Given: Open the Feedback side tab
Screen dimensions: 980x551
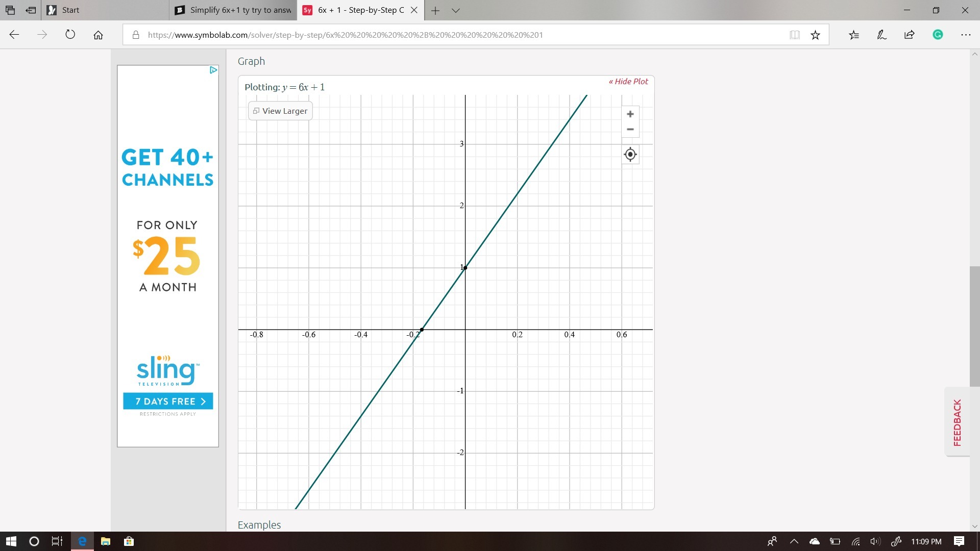Looking at the screenshot, I should coord(957,422).
